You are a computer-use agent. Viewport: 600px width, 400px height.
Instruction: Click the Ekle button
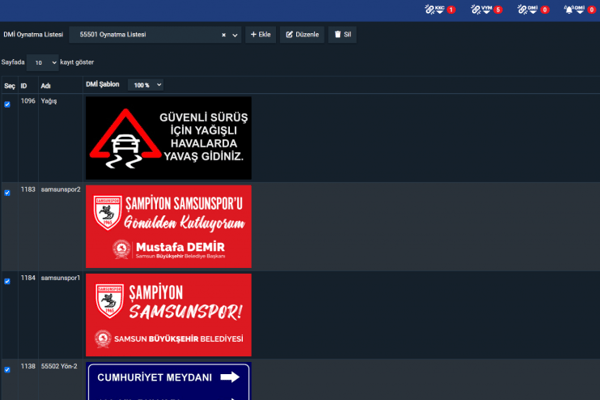click(x=261, y=34)
